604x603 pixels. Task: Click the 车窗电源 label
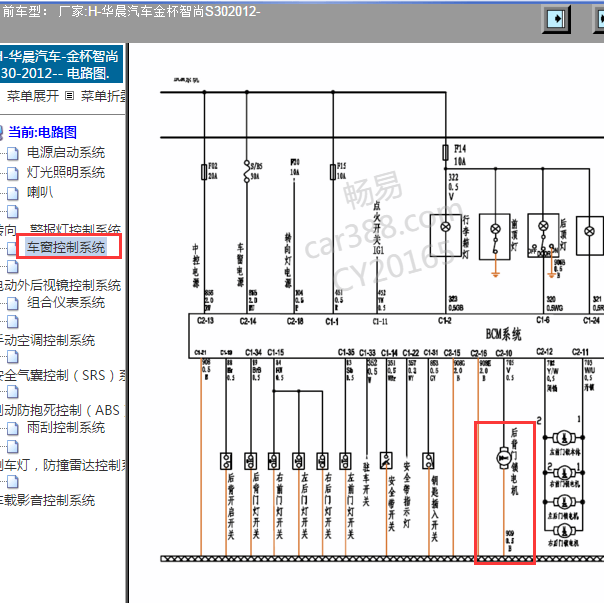240,265
